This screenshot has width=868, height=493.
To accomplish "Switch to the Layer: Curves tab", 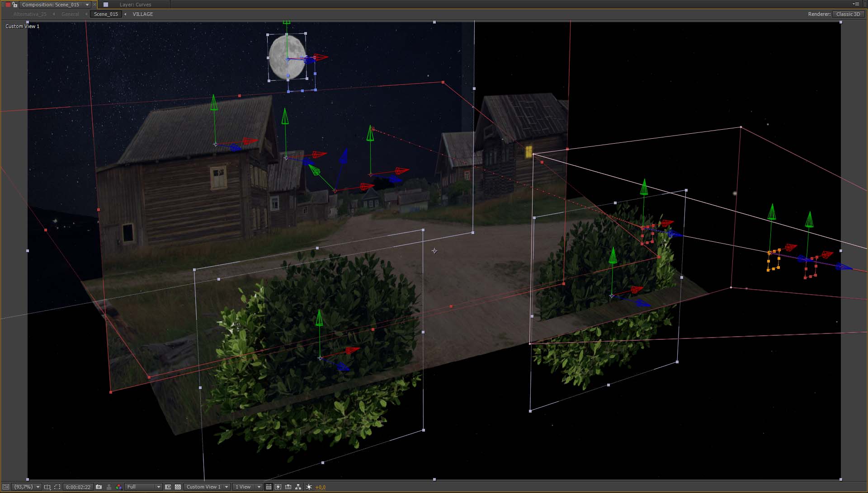I will (135, 5).
